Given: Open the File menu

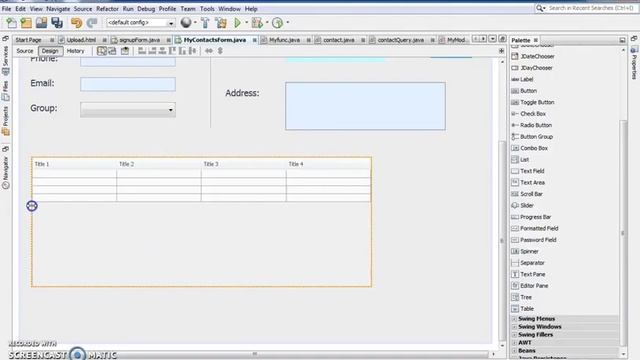Looking at the screenshot, I should 7,9.
